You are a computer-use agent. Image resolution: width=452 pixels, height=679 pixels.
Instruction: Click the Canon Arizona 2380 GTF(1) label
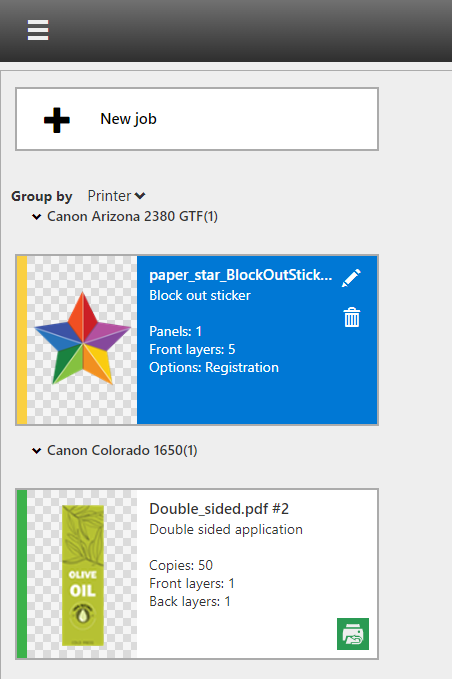[x=132, y=217]
